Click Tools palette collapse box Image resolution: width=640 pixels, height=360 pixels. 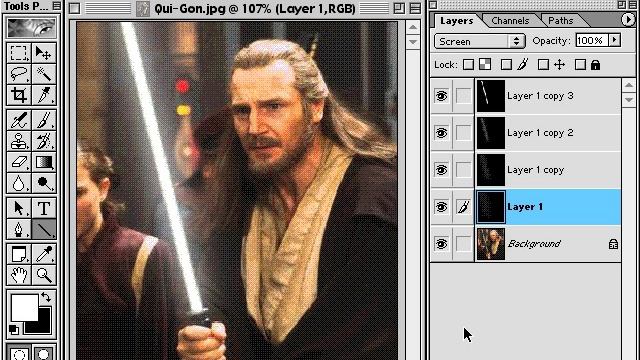(57, 6)
